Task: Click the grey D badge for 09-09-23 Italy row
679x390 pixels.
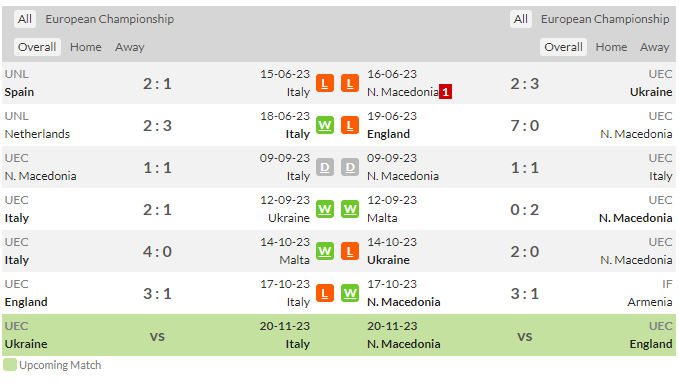Action: (325, 168)
